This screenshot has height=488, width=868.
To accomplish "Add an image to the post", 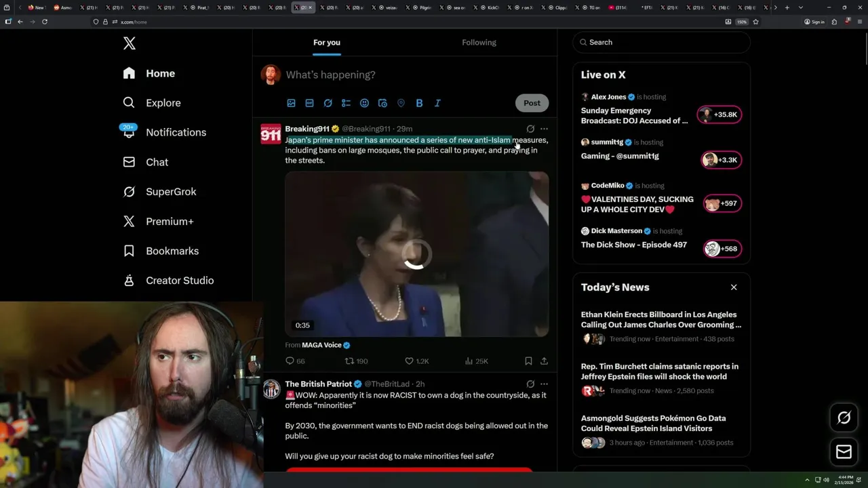I will click(x=291, y=103).
